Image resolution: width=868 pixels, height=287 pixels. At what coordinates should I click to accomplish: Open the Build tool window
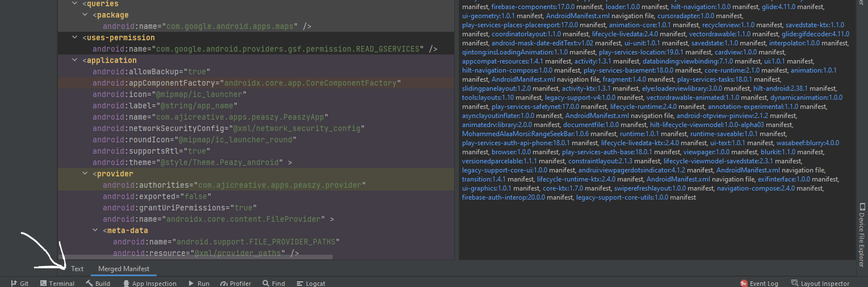click(98, 283)
